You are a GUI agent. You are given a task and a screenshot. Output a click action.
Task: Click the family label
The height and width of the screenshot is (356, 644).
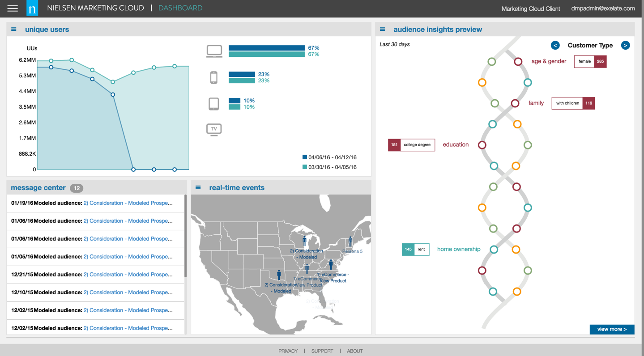pos(536,103)
